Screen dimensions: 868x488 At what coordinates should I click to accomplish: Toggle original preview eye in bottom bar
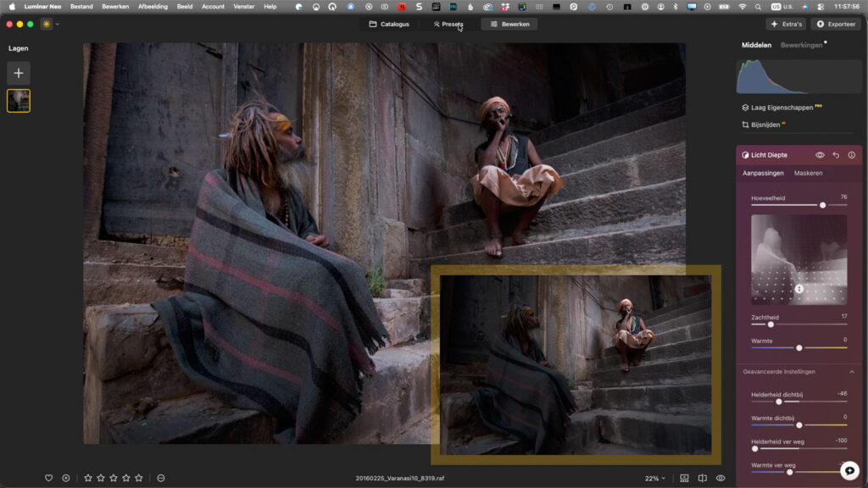point(721,478)
